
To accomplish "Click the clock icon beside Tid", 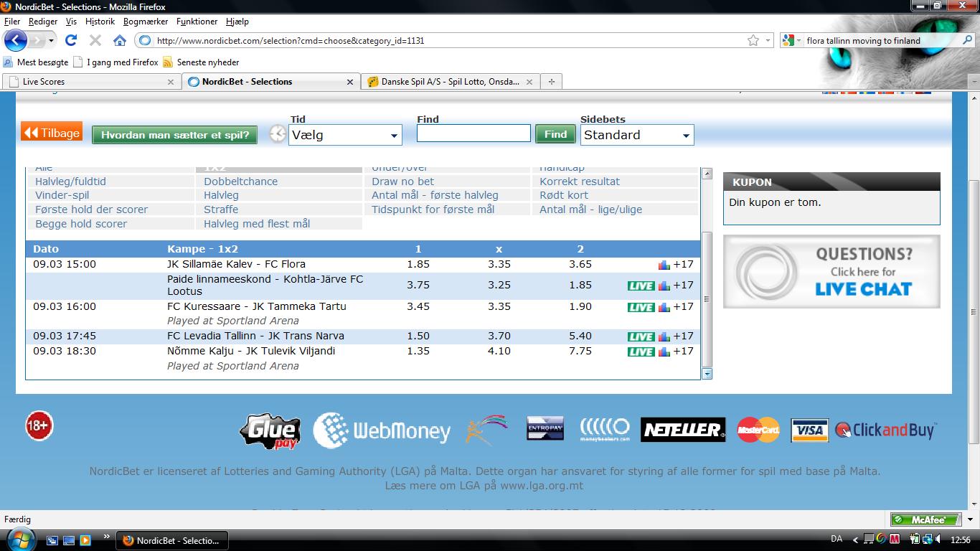I will [x=278, y=133].
